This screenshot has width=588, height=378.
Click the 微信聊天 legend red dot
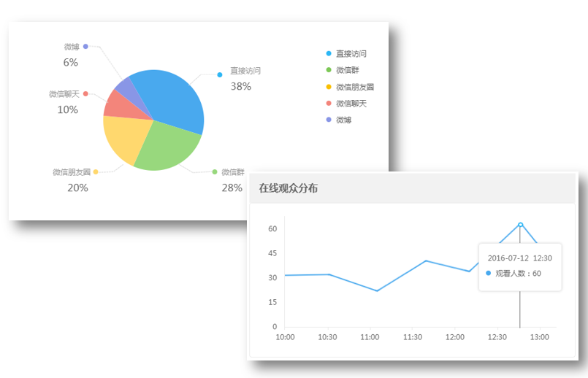[329, 104]
